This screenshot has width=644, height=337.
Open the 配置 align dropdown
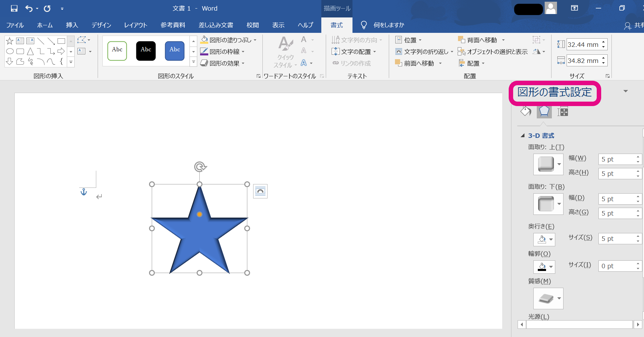pos(472,63)
